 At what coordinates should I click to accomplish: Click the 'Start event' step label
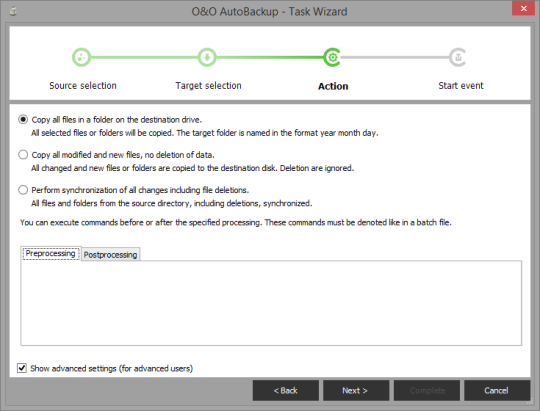pos(461,85)
